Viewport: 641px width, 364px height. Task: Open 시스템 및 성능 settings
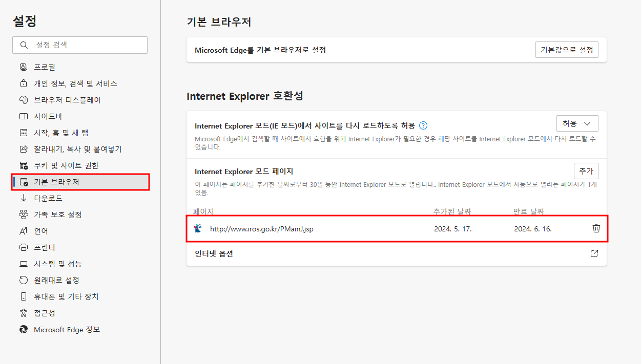tap(80, 264)
